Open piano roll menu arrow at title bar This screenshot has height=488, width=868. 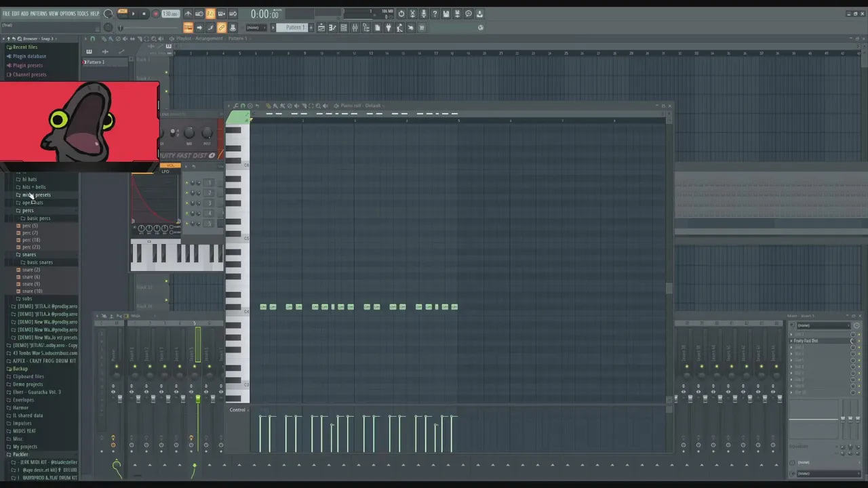229,106
